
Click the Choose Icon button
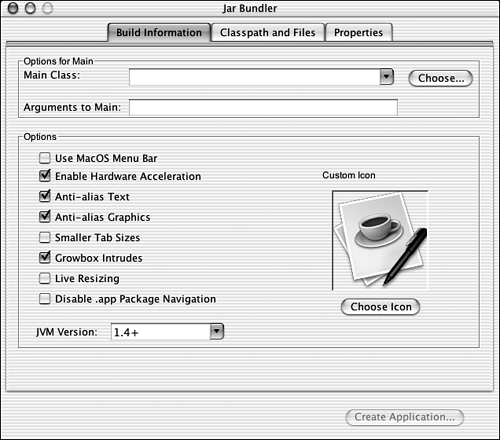coord(380,307)
